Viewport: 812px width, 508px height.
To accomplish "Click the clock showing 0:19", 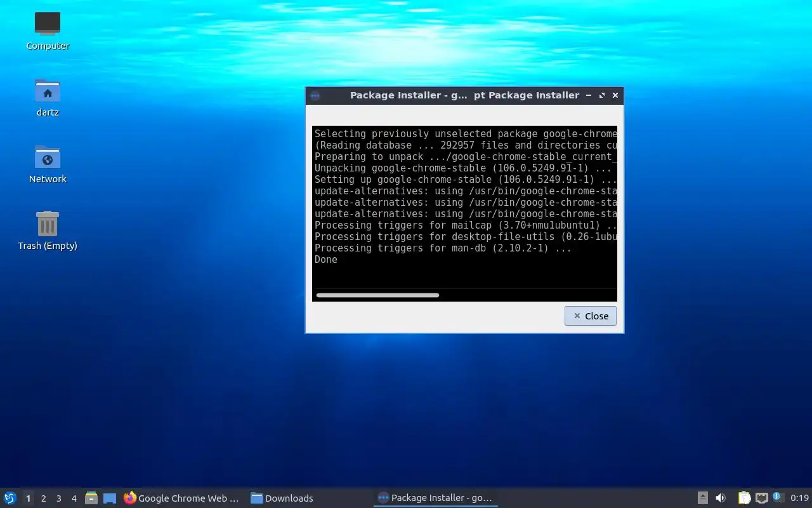I will (x=799, y=498).
